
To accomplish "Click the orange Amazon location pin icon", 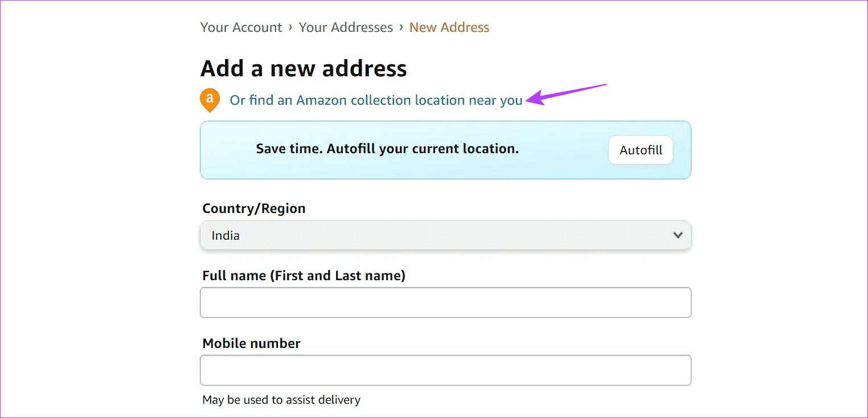I will pos(210,100).
